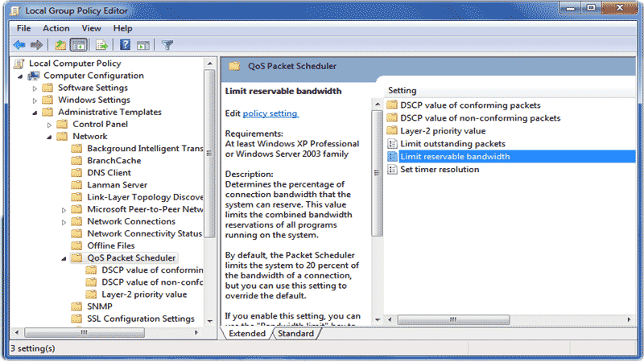Maximize the Local Group Policy Editor window
The width and height of the screenshot is (644, 362).
(x=592, y=8)
